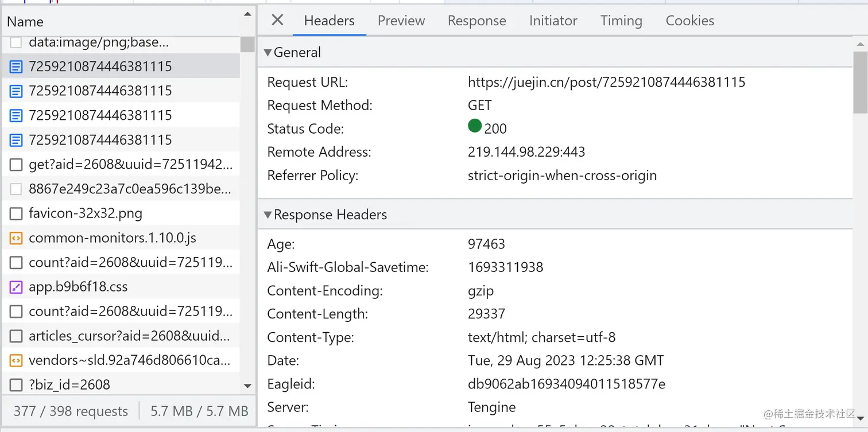Close the request details panel
This screenshot has width=868, height=432.
[277, 21]
